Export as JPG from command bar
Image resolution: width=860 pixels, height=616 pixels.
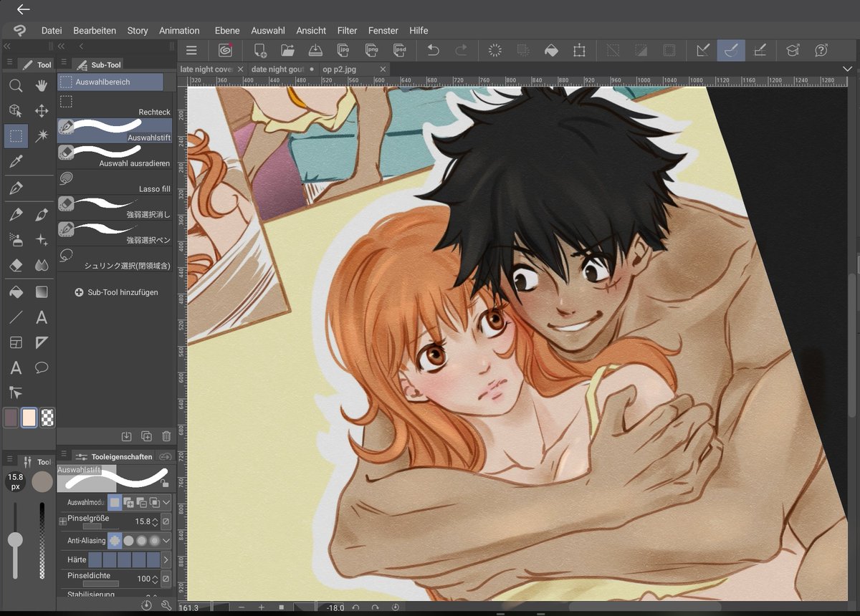coord(343,50)
